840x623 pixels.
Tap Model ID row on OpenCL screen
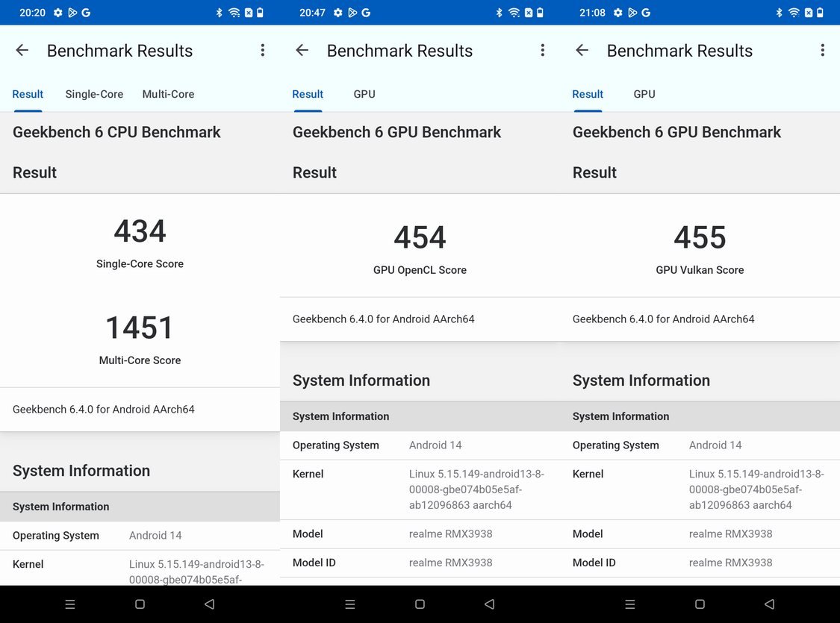pyautogui.click(x=420, y=563)
